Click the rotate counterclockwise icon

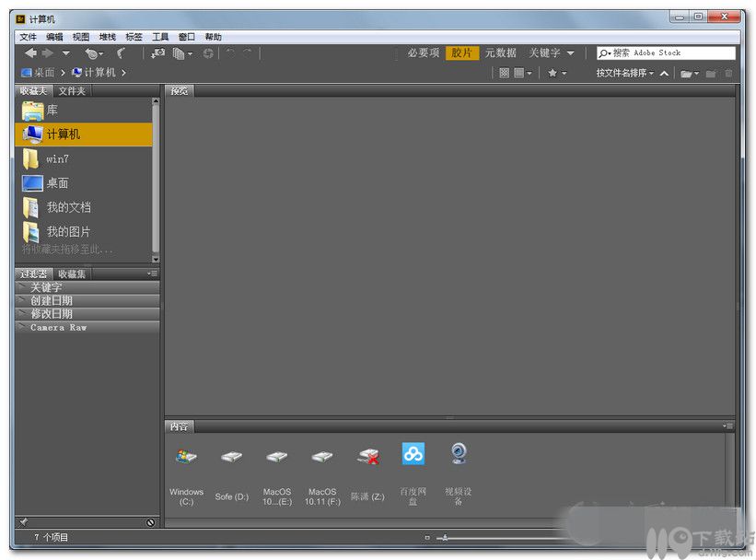point(230,53)
